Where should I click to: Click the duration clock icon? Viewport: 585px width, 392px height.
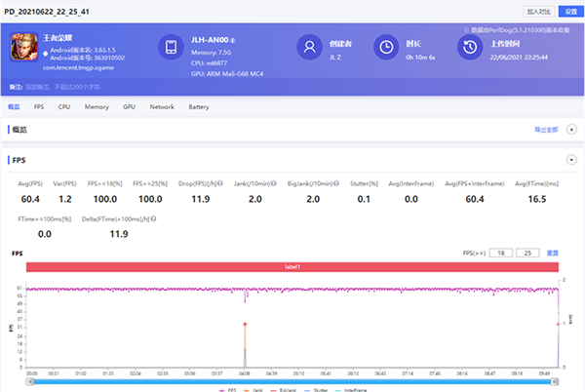[387, 47]
